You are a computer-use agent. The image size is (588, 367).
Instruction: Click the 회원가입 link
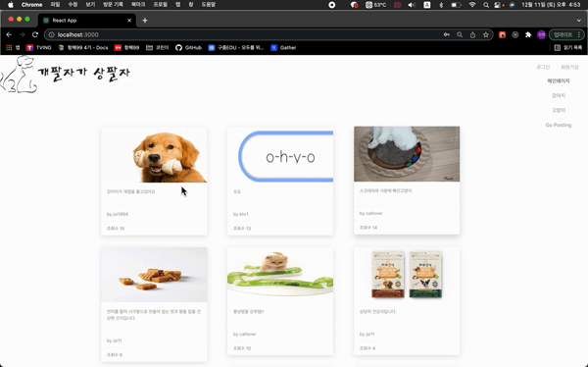(x=569, y=67)
